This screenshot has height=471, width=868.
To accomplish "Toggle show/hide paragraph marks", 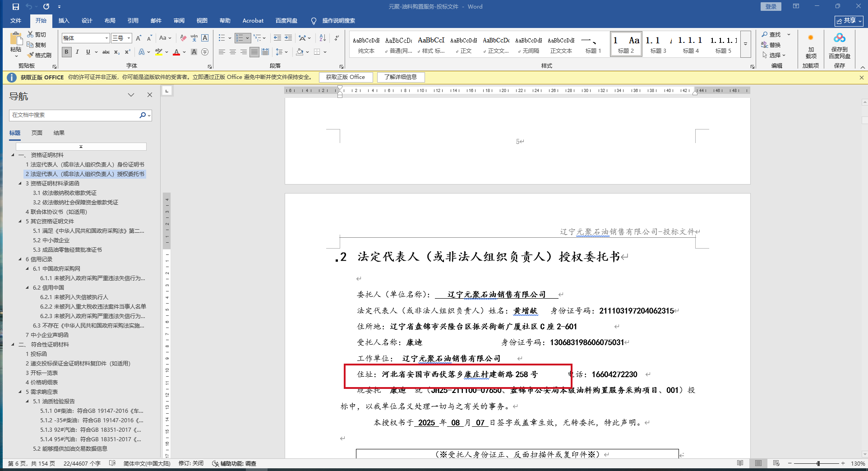I will tap(337, 38).
